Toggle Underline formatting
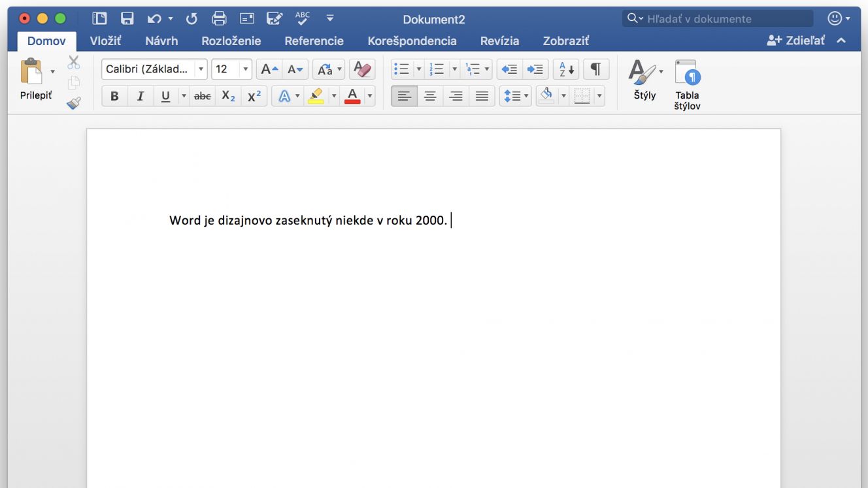Image resolution: width=868 pixels, height=488 pixels. click(x=165, y=96)
